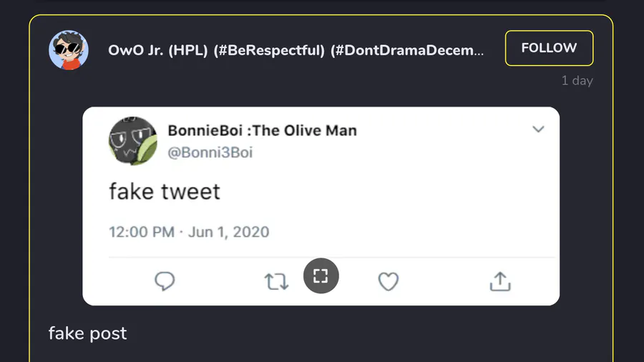The image size is (644, 362).
Task: Open OwO Jr. (HPL) profile name
Action: point(157,50)
